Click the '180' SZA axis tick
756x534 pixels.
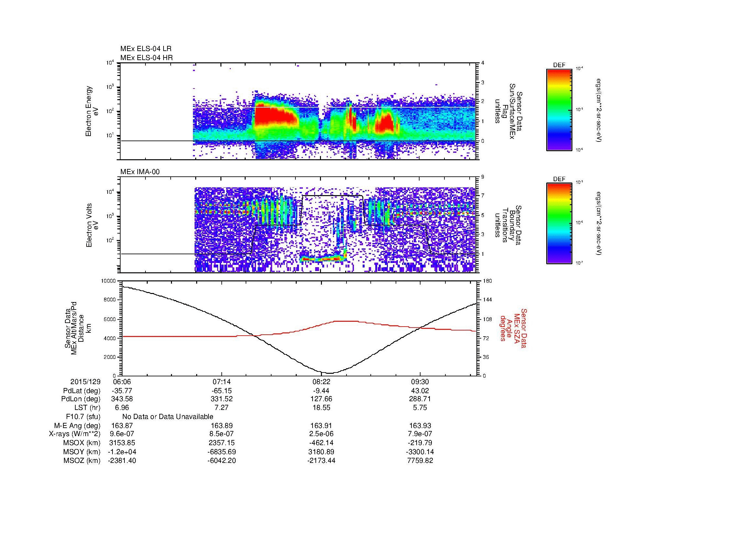[x=487, y=281]
